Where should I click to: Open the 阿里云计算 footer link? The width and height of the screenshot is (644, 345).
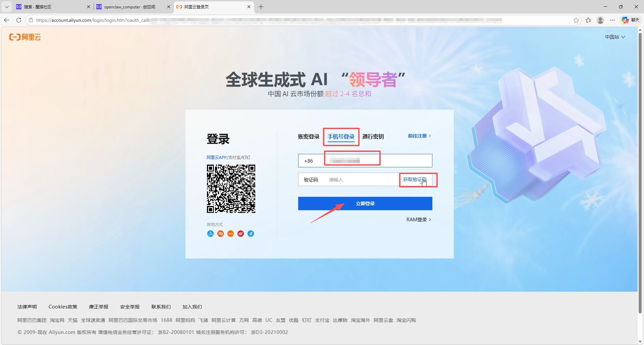[223, 320]
